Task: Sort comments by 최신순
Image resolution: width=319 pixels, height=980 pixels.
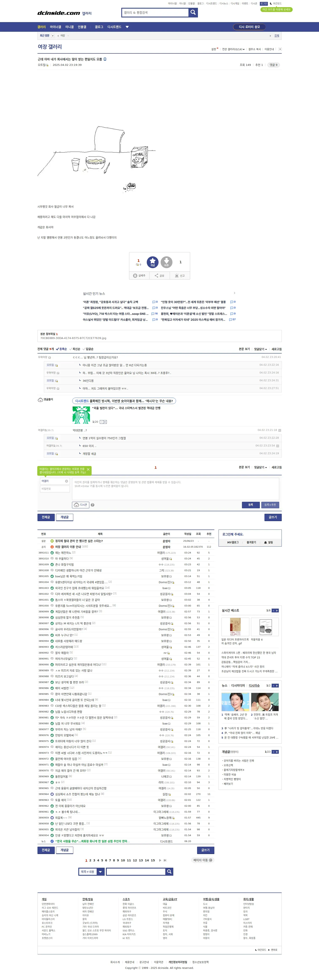Action: pos(75,349)
